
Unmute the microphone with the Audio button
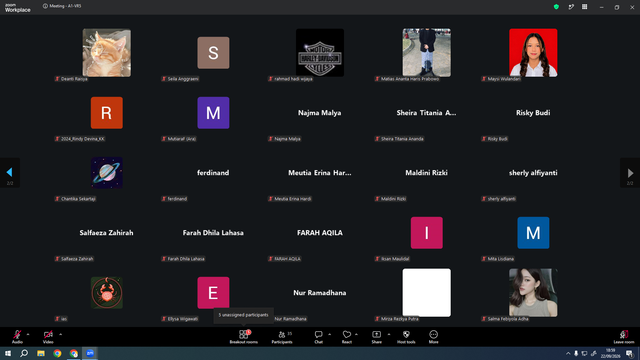click(x=17, y=337)
